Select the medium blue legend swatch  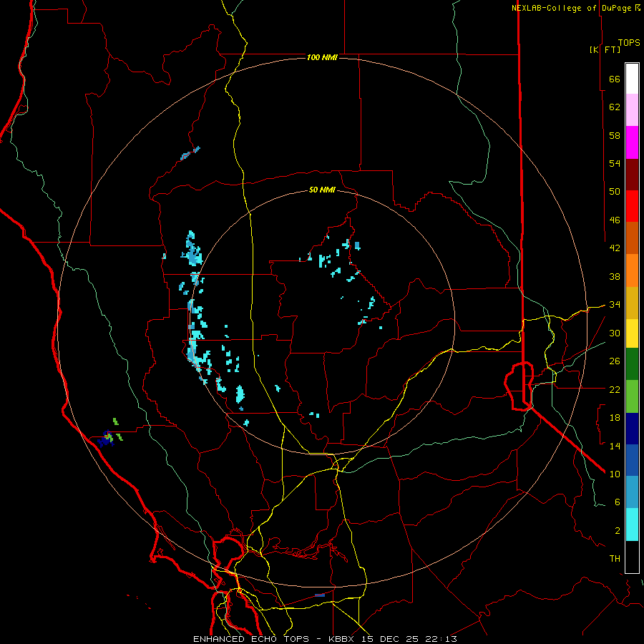coord(632,460)
